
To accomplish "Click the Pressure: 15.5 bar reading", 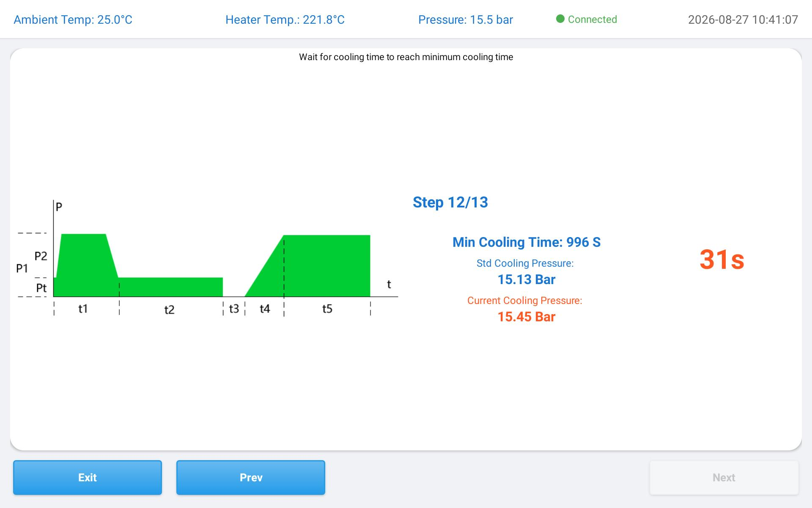I will pyautogui.click(x=466, y=20).
